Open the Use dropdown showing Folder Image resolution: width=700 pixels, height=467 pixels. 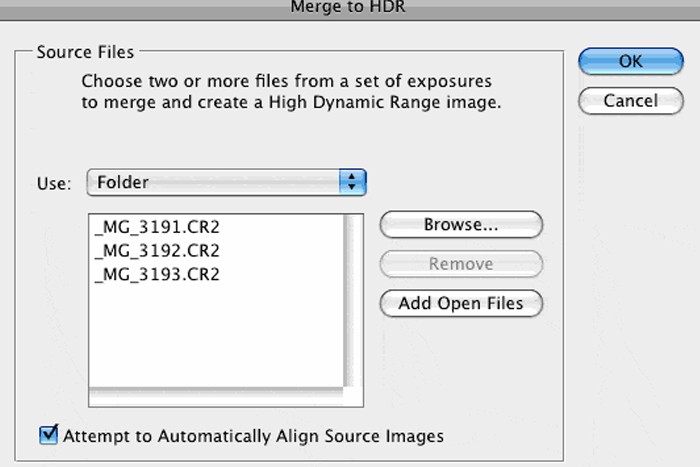[226, 182]
